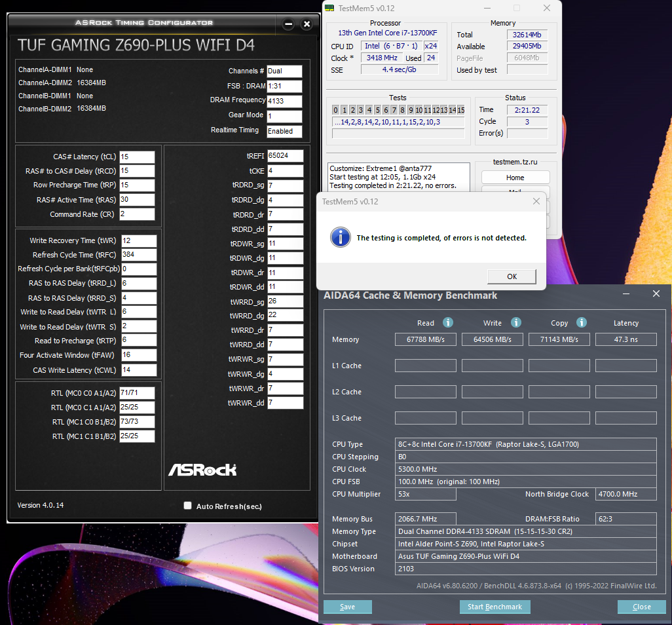
Task: Click the Refresh Cycle Time (tRFC) field
Action: pos(139,255)
